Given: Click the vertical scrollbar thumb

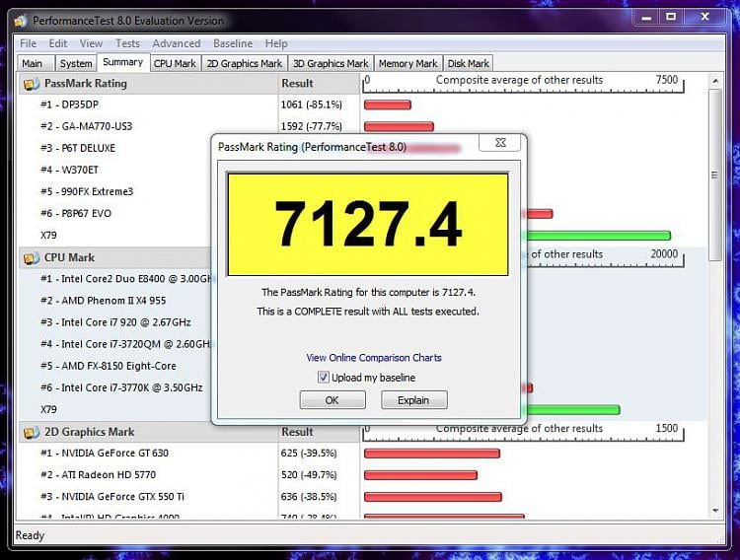Looking at the screenshot, I should (x=715, y=175).
